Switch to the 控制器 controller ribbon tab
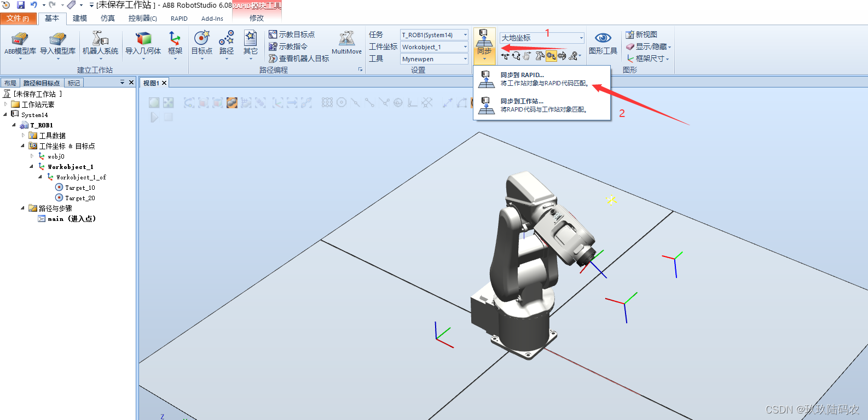Viewport: 868px width, 420px height. click(142, 18)
